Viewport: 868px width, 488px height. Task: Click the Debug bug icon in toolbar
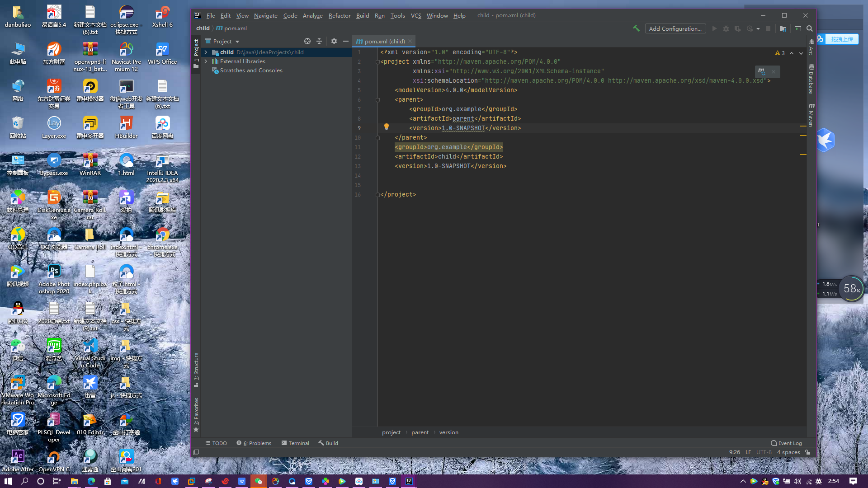726,28
